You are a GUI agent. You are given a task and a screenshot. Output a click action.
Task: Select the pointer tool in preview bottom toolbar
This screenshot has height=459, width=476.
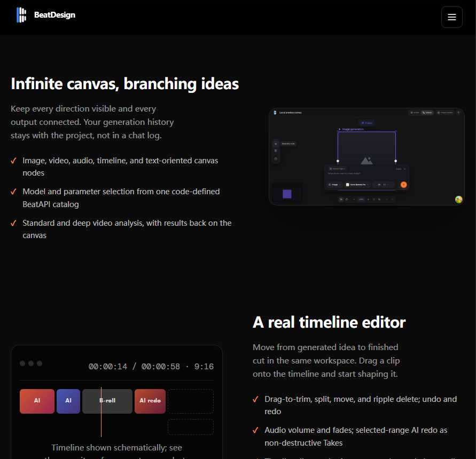pyautogui.click(x=341, y=199)
